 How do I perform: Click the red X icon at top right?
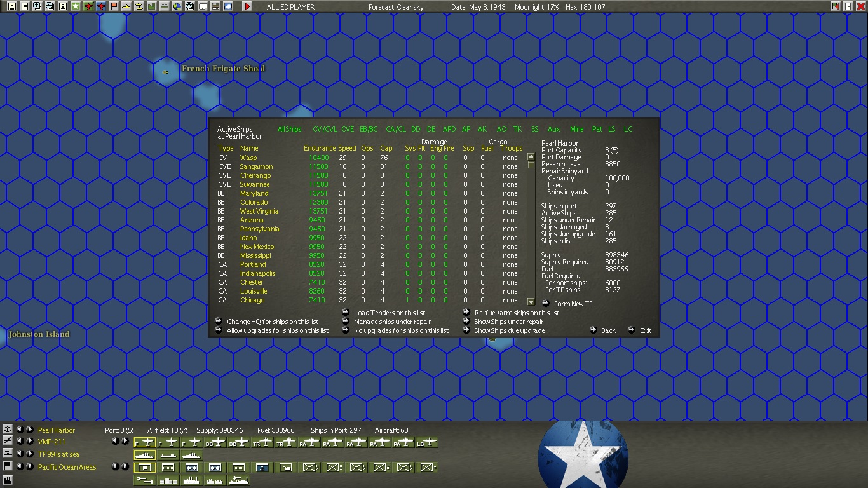coord(860,6)
